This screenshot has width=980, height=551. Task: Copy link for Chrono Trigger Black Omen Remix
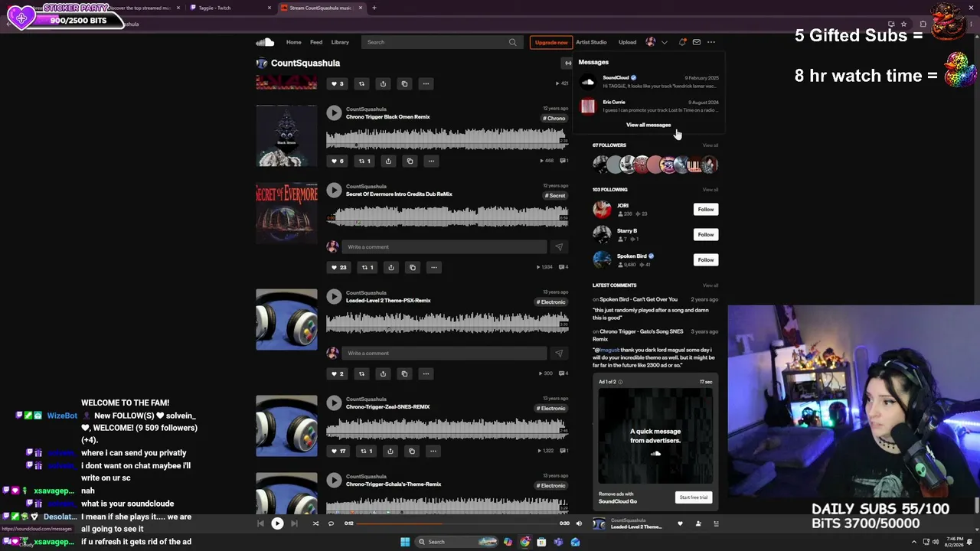click(410, 161)
